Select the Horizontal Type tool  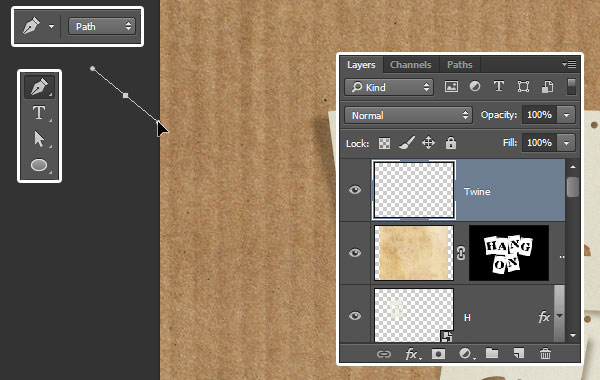(39, 113)
